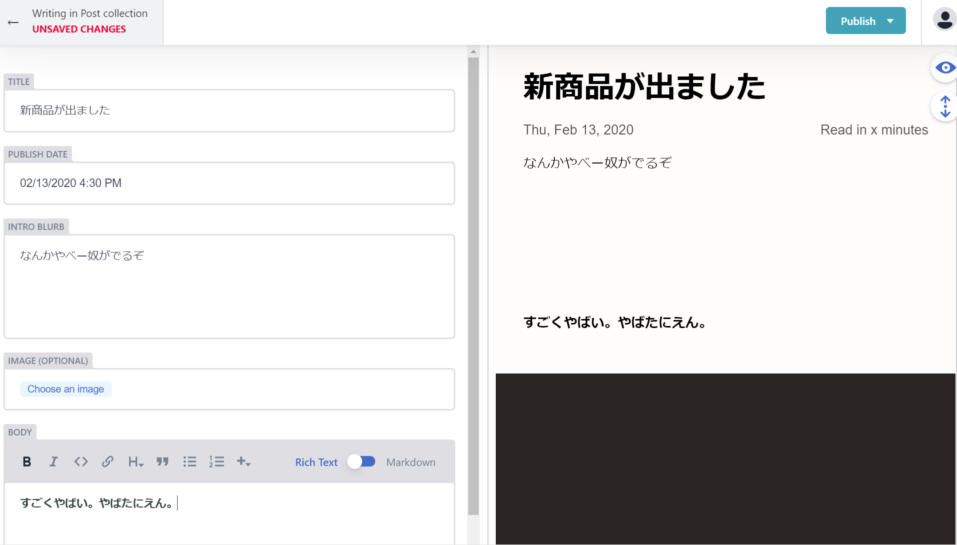Toggle Rich Text / Markdown switch
Viewport: 957px width, 545px height.
(x=361, y=462)
